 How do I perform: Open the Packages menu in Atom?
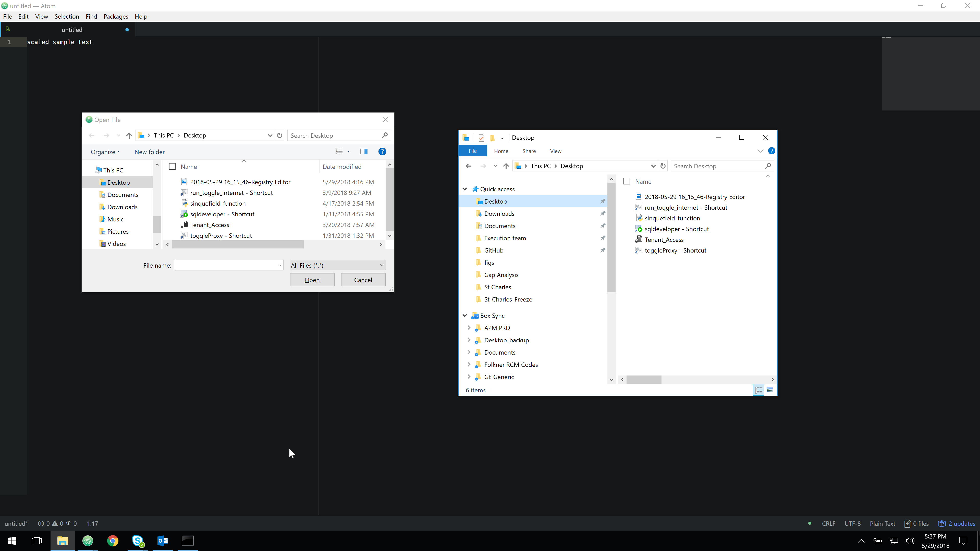coord(116,16)
